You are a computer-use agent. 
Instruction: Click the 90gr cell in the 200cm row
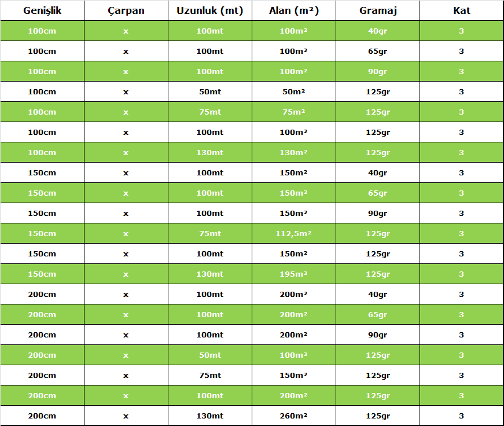pos(377,335)
